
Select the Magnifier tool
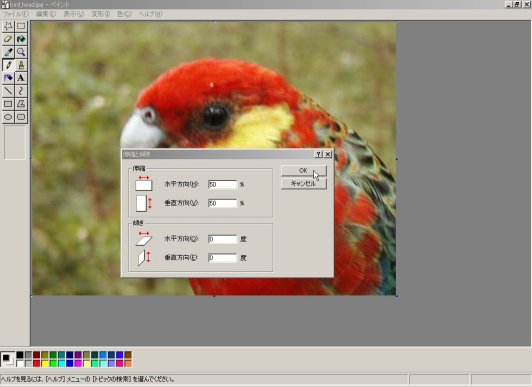tap(21, 52)
